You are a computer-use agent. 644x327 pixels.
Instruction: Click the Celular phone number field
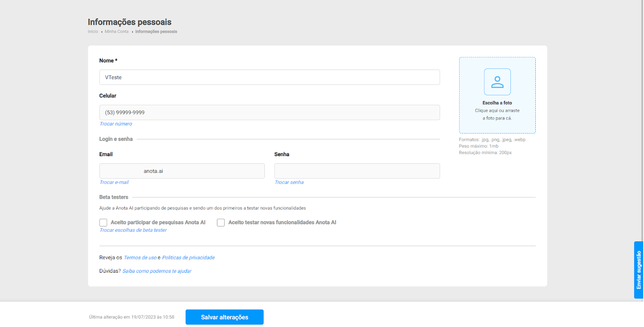(269, 113)
